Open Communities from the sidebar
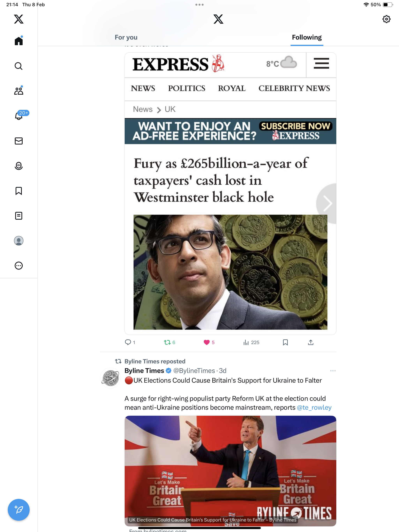 [x=19, y=91]
